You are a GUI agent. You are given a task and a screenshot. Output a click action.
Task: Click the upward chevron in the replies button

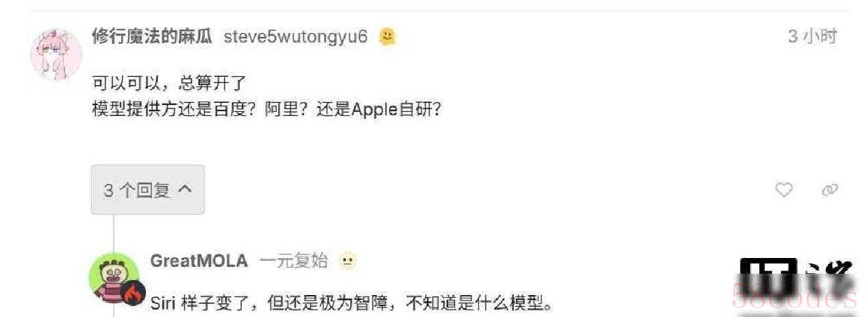185,189
